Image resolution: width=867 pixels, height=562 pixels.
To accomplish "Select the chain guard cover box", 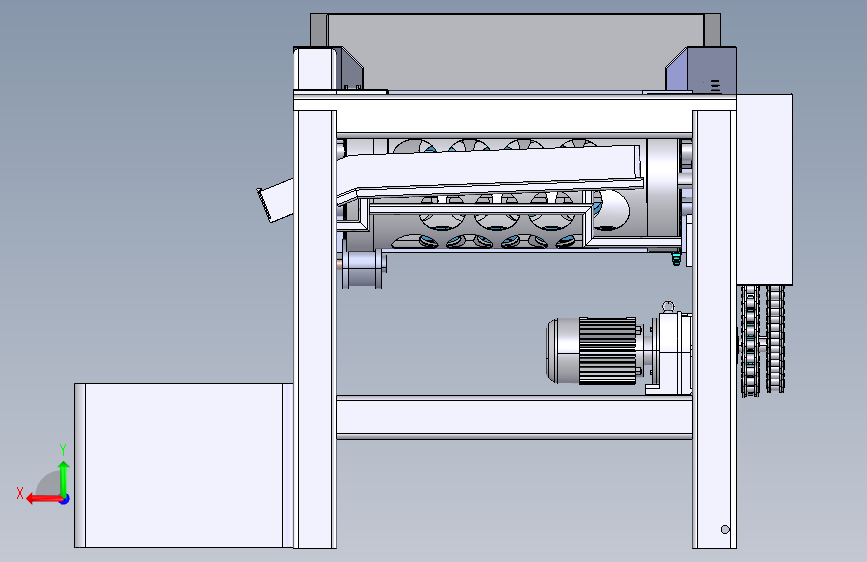I will point(765,189).
